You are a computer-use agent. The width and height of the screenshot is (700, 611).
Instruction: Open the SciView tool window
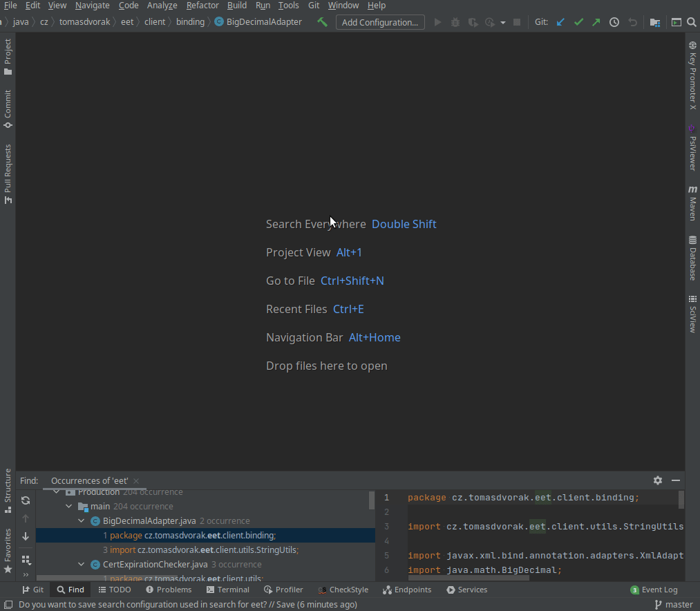pos(692,314)
